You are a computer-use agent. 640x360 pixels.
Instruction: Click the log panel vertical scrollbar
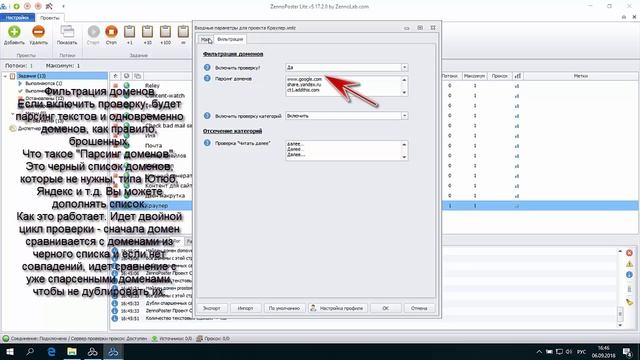click(x=620, y=288)
